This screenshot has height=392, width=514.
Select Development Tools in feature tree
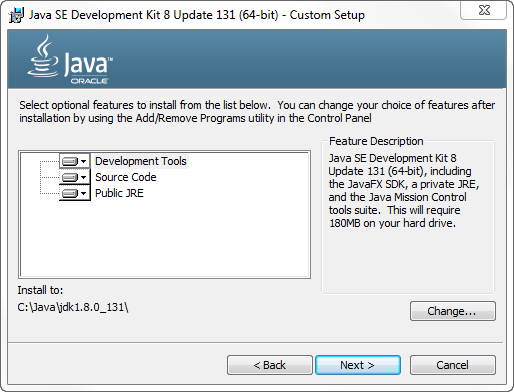click(x=141, y=161)
